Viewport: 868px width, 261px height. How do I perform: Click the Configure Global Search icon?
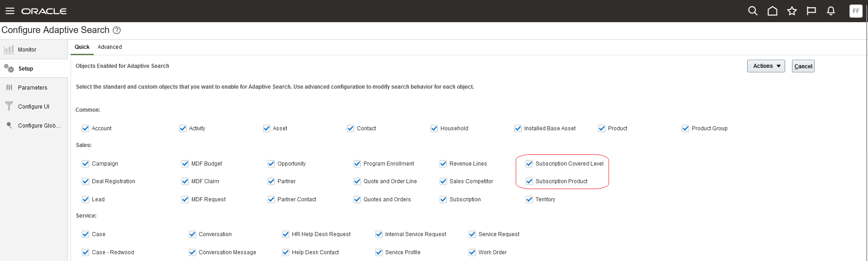[9, 125]
